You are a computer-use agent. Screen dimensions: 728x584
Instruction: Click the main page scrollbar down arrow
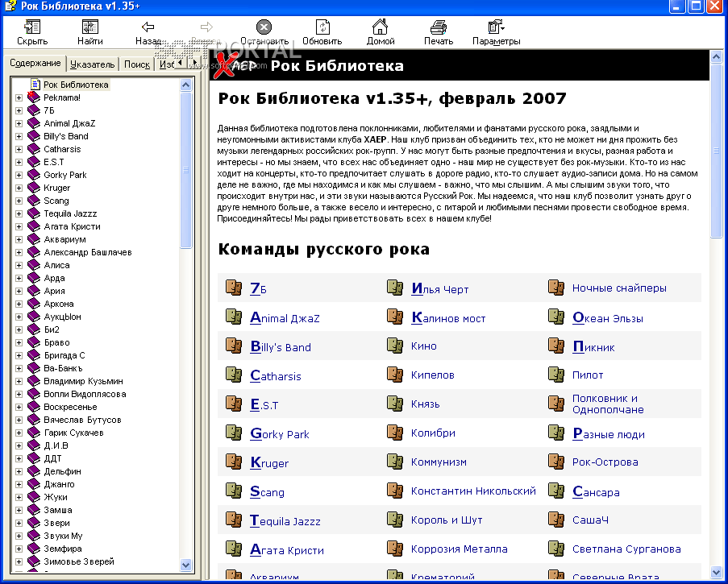click(x=717, y=571)
